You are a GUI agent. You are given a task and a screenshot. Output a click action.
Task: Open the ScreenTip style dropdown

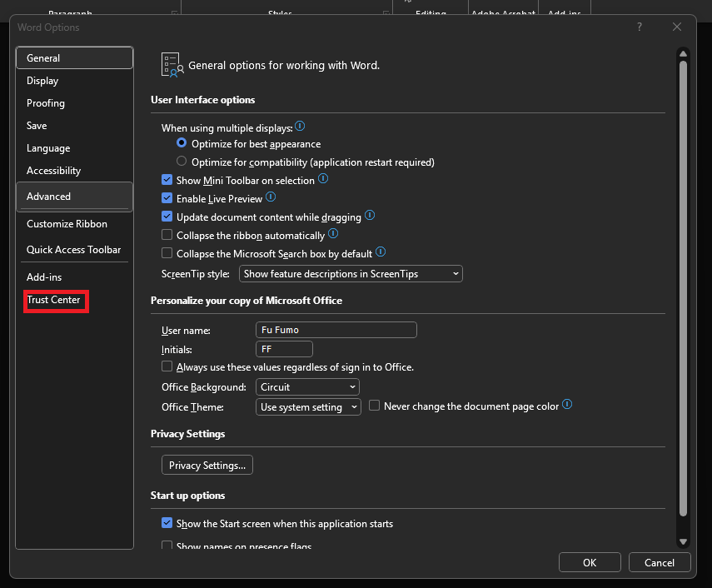(351, 274)
